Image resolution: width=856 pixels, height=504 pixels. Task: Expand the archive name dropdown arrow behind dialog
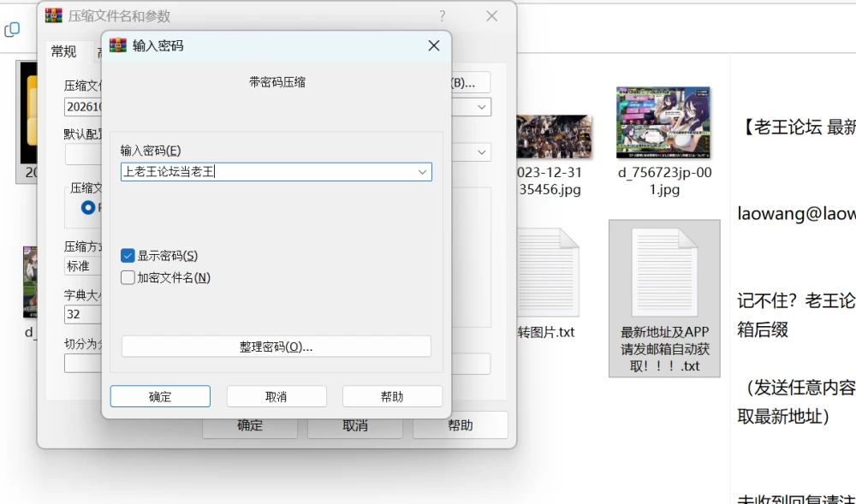[x=481, y=107]
